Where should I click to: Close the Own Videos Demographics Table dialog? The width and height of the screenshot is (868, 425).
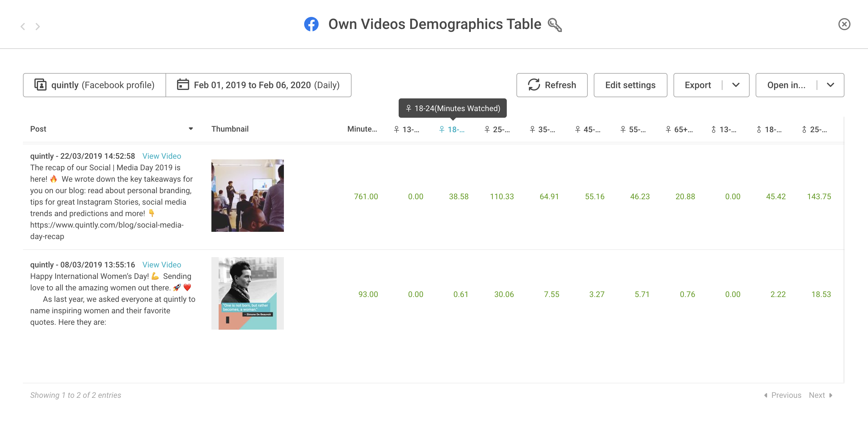click(x=844, y=24)
